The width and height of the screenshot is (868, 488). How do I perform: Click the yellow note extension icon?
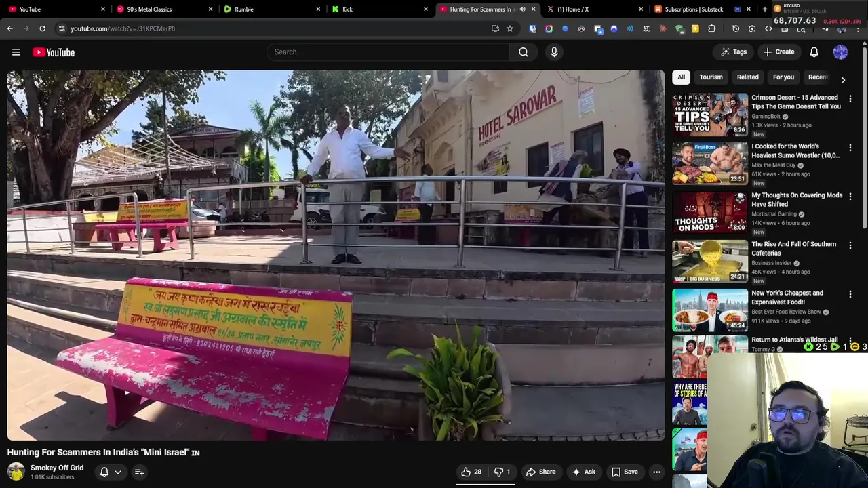(x=695, y=28)
